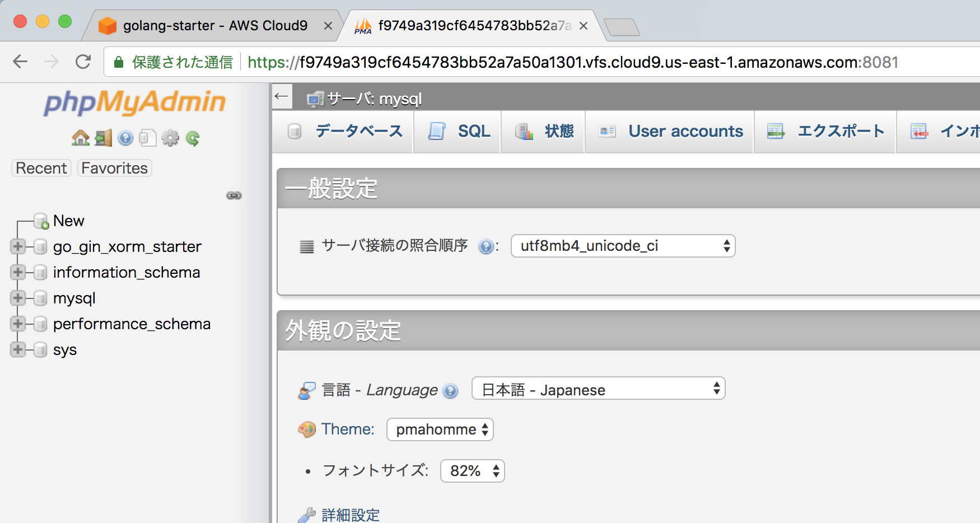Open phpMyAdmin documentation help icon
The image size is (980, 523).
click(125, 138)
